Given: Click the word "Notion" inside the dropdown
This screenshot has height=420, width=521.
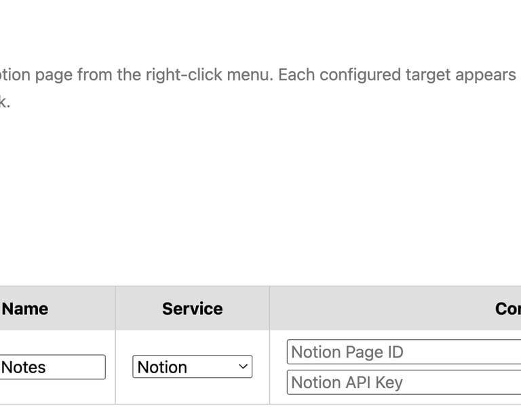Looking at the screenshot, I should 162,367.
